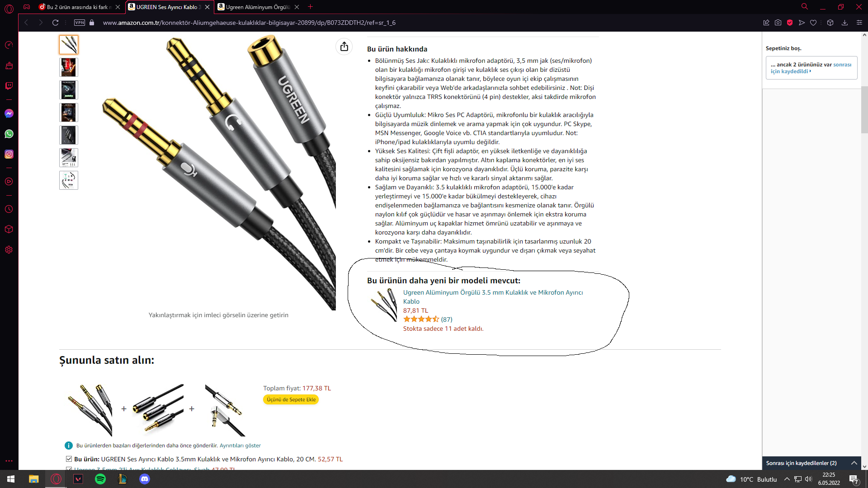
Task: Click the 'Üçünü de Sepete Ekle' button
Action: pos(291,399)
